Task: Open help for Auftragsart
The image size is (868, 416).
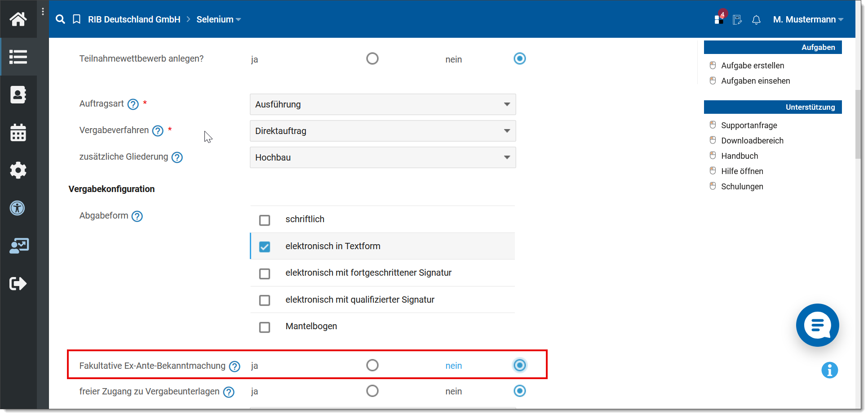Action: (133, 104)
